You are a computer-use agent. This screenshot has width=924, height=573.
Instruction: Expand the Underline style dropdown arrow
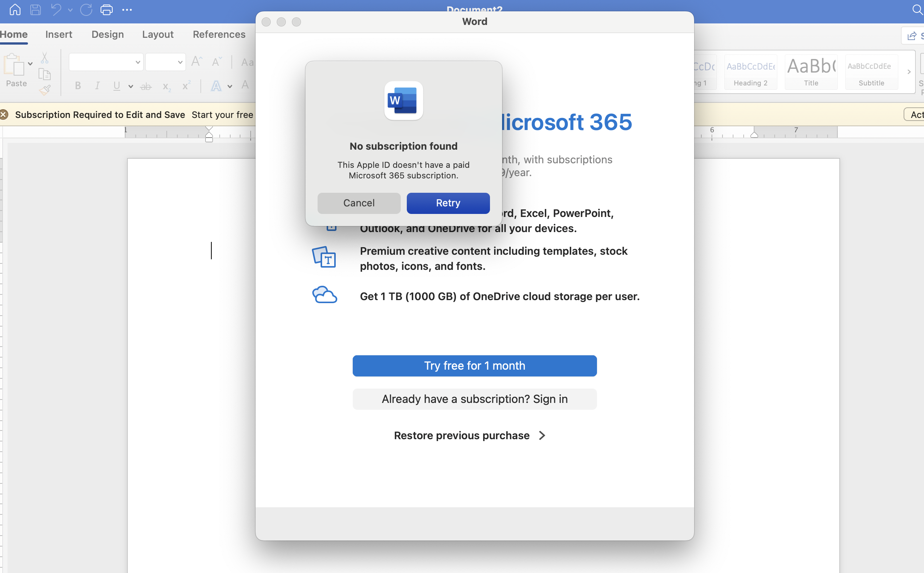(131, 87)
